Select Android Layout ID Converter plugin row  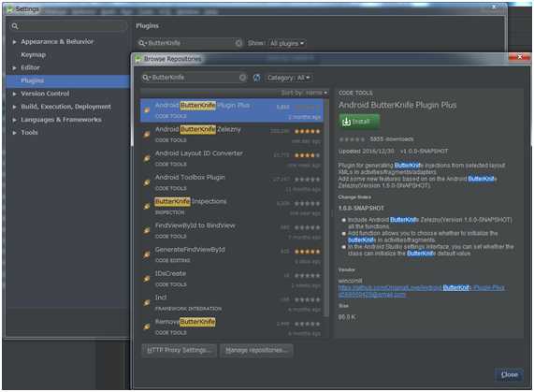(232, 158)
